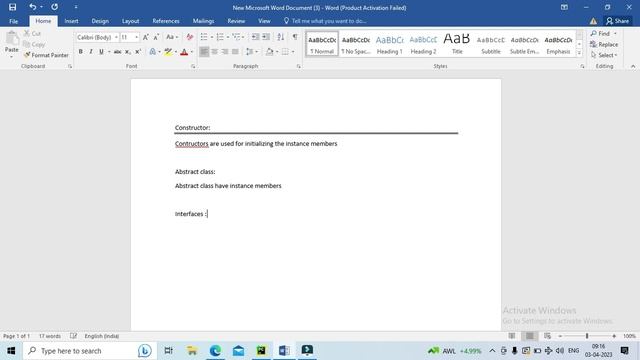
Task: Switch to the References tab
Action: (x=166, y=21)
